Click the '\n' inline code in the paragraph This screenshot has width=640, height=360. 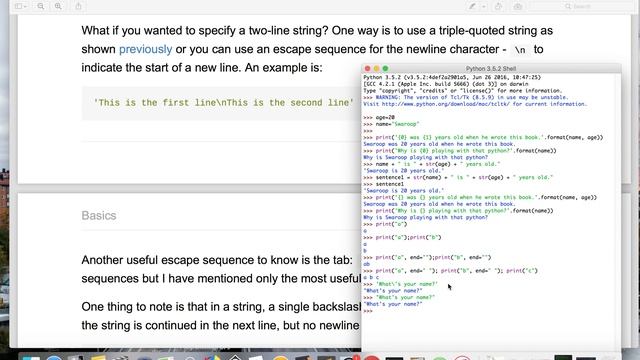pyautogui.click(x=520, y=50)
